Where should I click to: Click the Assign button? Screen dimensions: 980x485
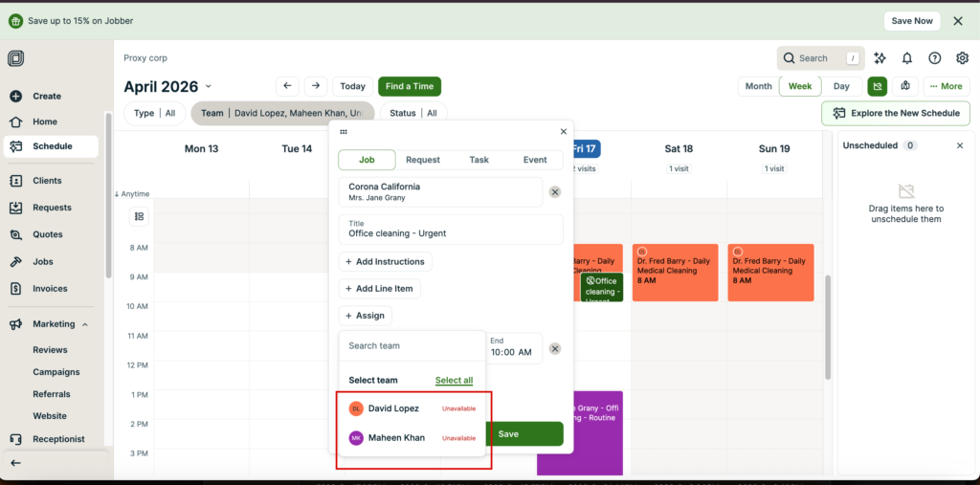coord(365,316)
